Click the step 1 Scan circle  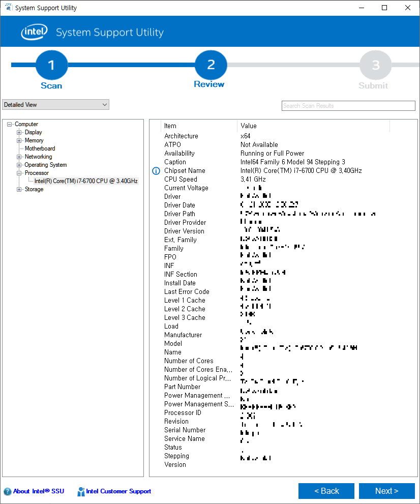click(x=51, y=65)
